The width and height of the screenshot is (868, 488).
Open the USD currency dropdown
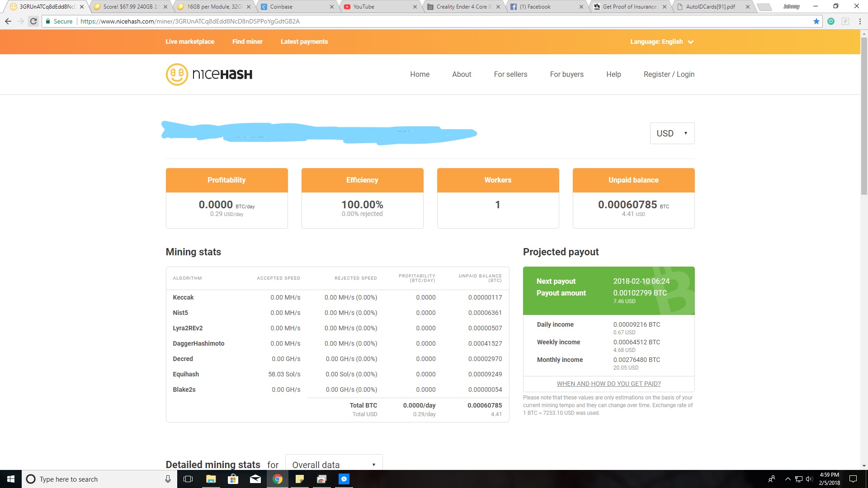click(x=672, y=133)
